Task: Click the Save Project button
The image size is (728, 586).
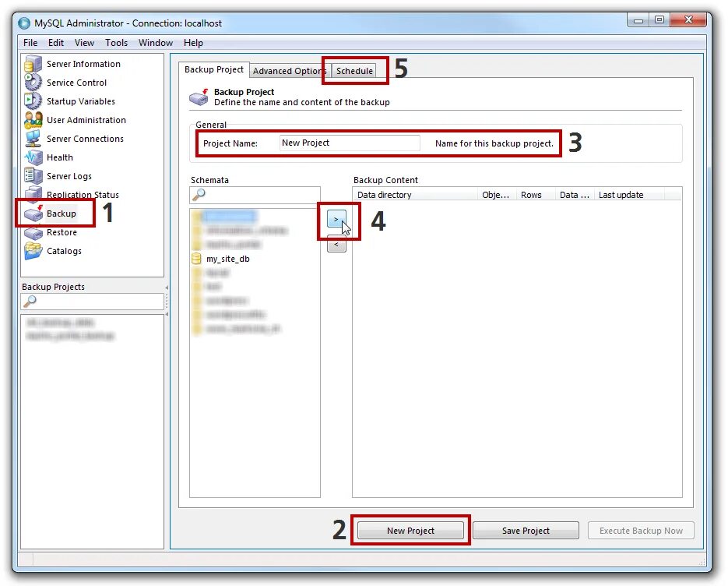Action: tap(526, 530)
